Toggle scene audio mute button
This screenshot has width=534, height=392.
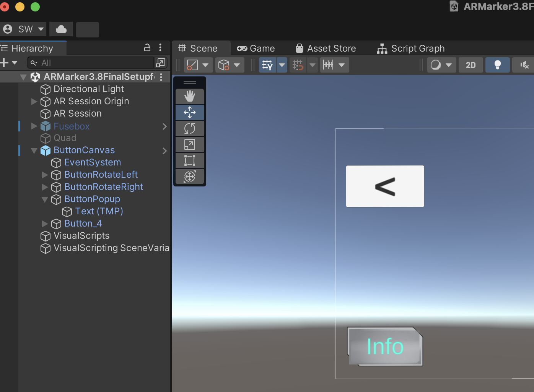click(x=524, y=65)
